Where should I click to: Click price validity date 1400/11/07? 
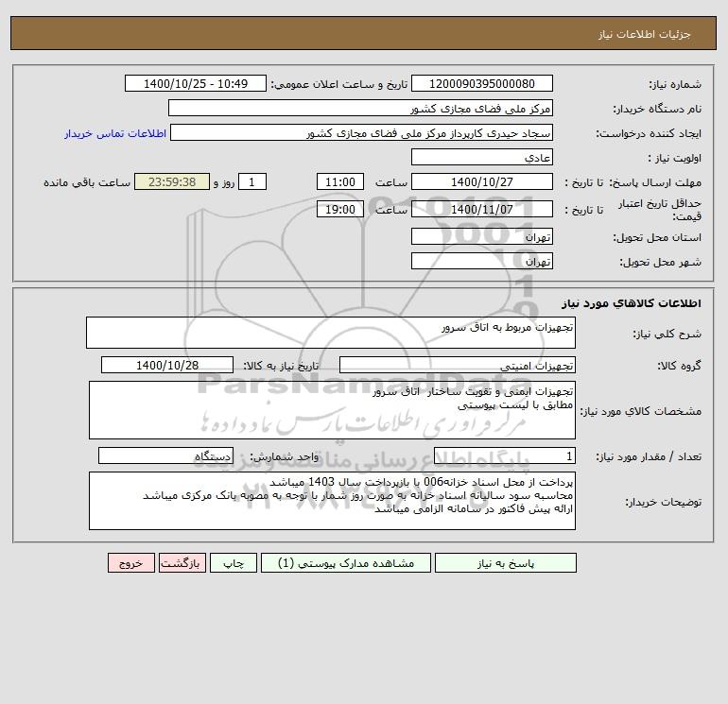(482, 209)
